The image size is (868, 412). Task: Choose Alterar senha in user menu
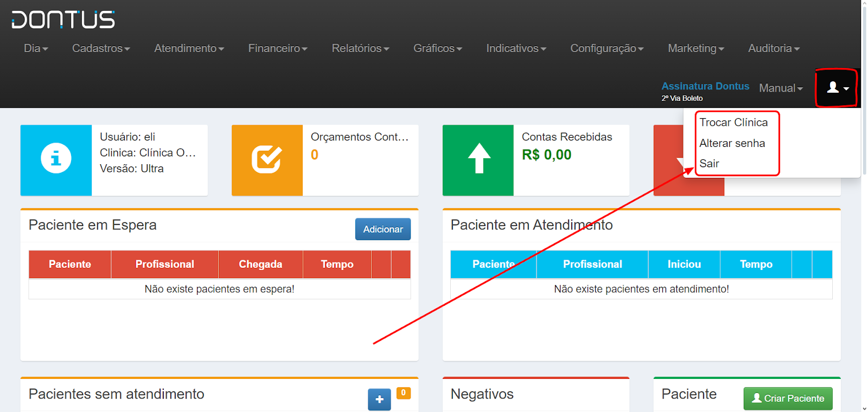pos(732,143)
